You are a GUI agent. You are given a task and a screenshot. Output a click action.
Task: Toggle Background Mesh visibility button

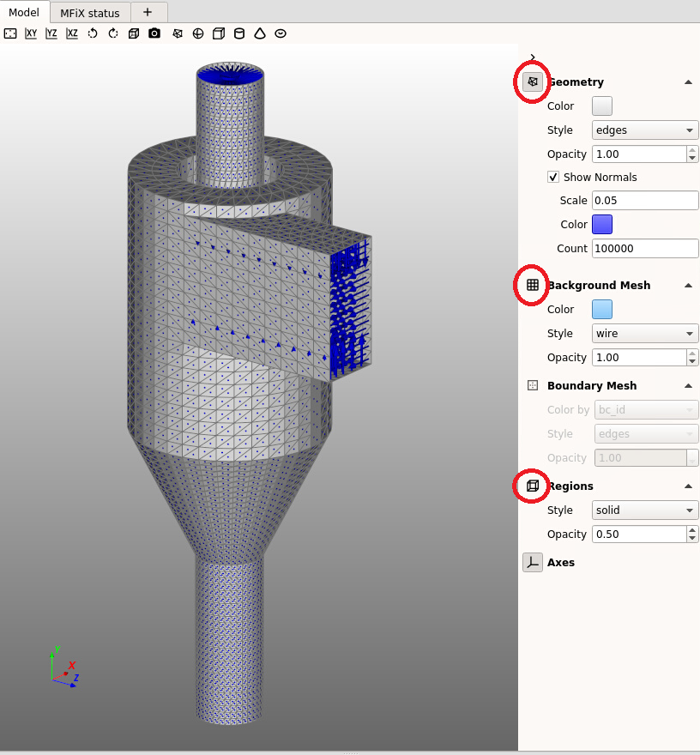[533, 285]
